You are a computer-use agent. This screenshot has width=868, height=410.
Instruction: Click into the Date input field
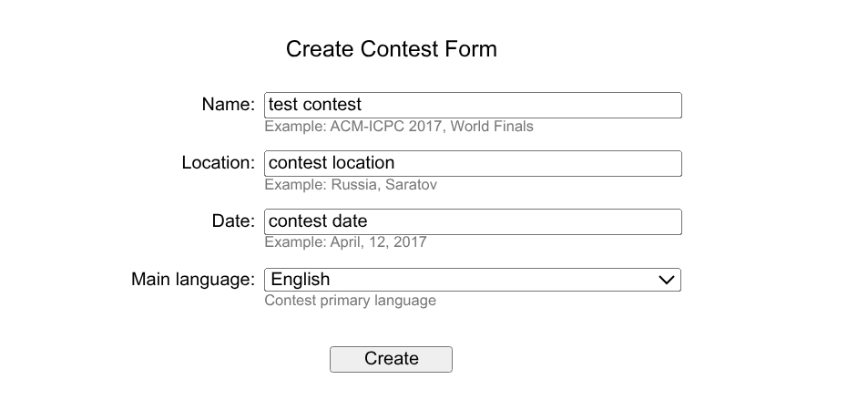[x=473, y=221]
